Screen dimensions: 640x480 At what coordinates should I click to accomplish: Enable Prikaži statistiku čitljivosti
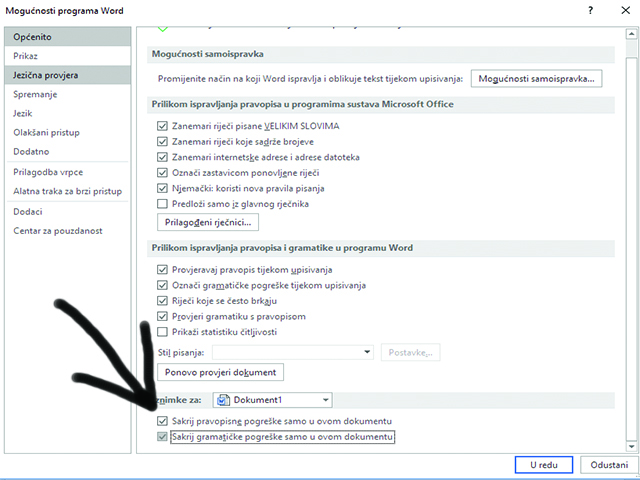click(x=162, y=332)
